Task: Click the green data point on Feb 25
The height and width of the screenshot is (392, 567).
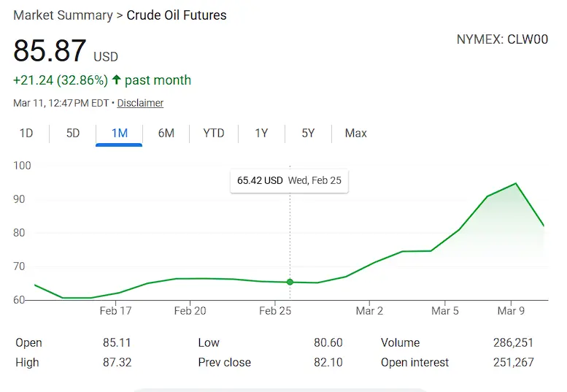Action: 290,282
